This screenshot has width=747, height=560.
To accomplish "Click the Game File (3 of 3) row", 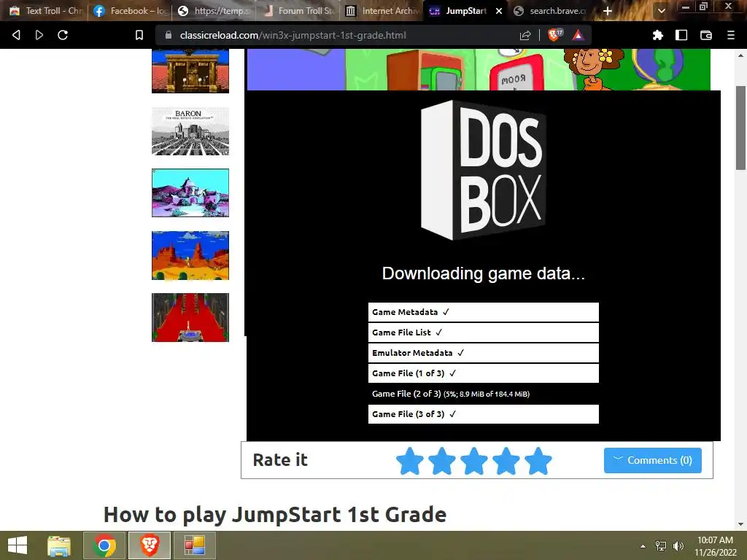I will click(483, 414).
